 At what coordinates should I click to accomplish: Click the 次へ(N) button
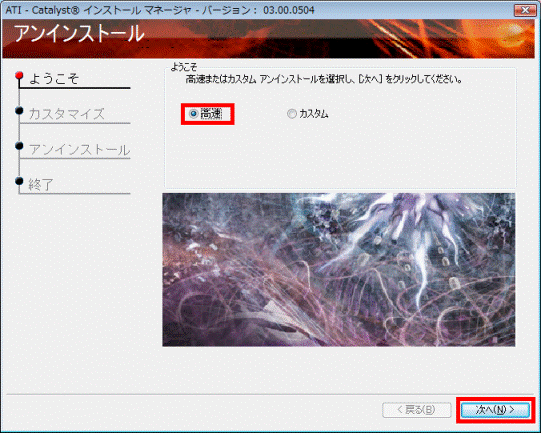(x=495, y=410)
